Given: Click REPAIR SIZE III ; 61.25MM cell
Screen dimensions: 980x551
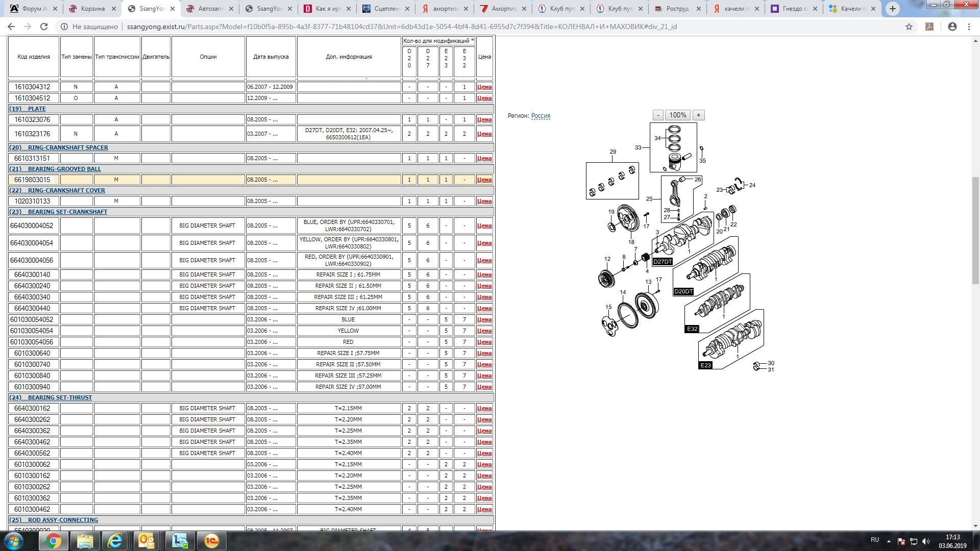Looking at the screenshot, I should [349, 297].
